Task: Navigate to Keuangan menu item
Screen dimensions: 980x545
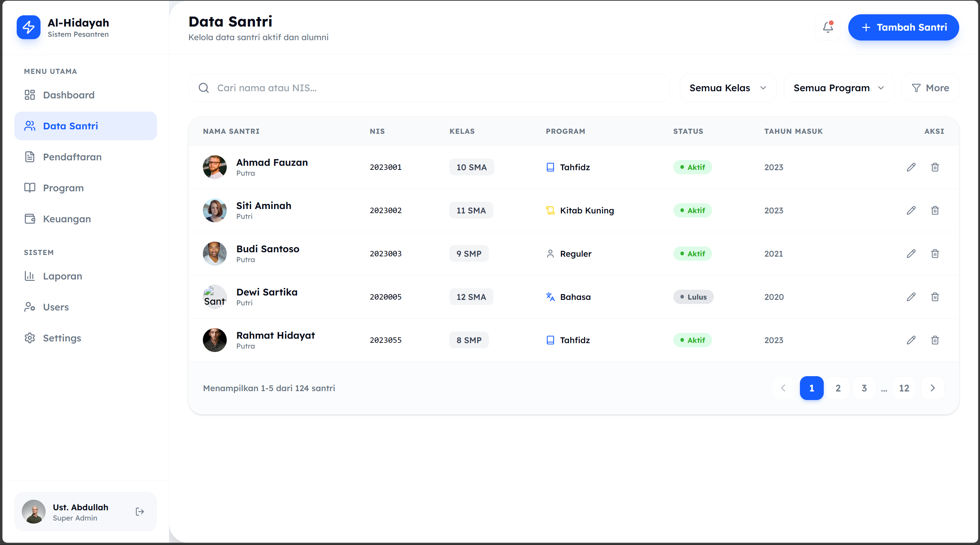Action: [67, 219]
